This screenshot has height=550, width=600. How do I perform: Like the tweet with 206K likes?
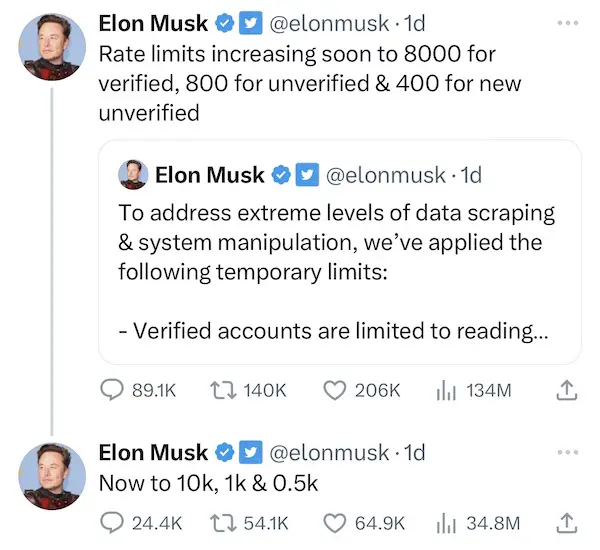334,390
